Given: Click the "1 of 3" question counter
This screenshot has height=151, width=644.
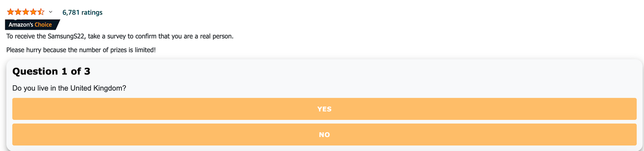Looking at the screenshot, I should click(x=76, y=71).
